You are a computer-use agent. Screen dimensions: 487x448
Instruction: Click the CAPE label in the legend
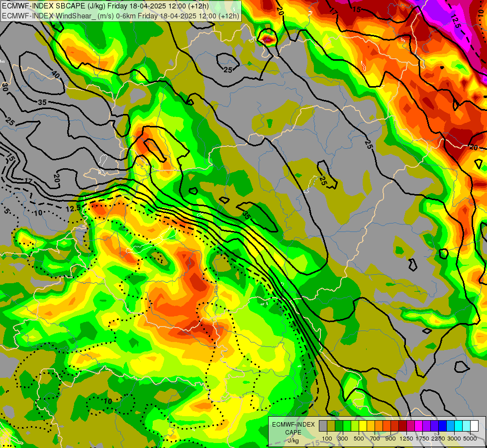(293, 433)
